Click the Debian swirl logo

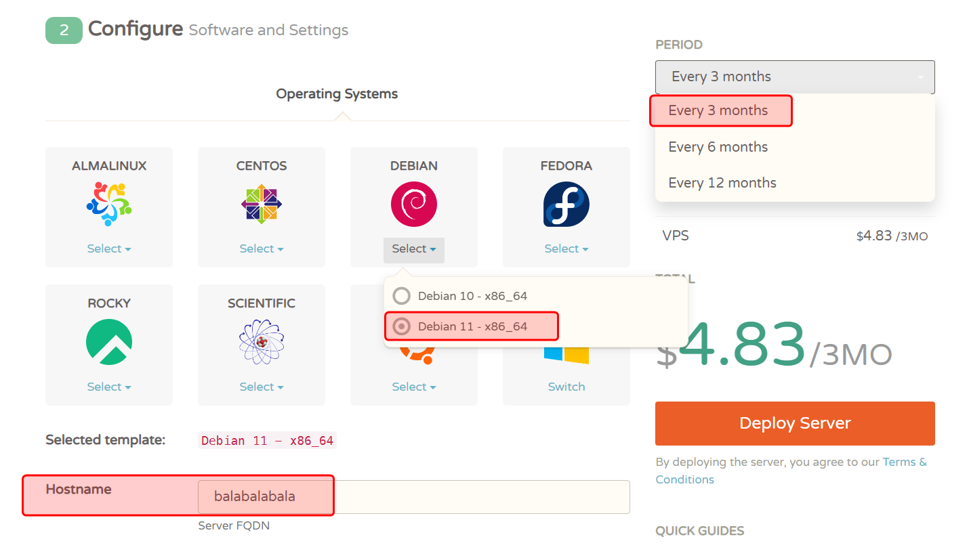coord(414,204)
